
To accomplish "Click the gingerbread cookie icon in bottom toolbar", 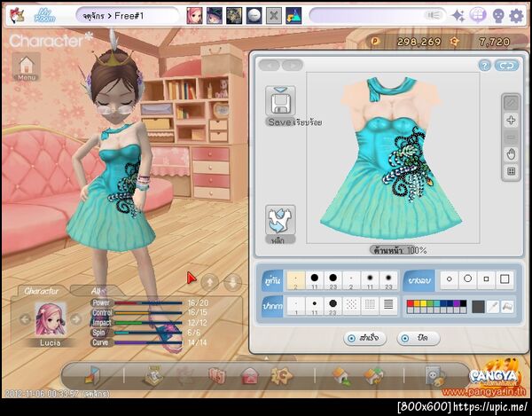I will (282, 375).
